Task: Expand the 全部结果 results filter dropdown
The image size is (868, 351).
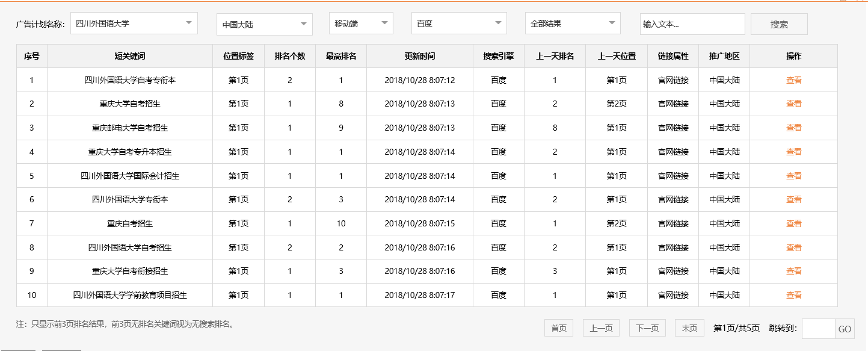Action: coord(571,22)
